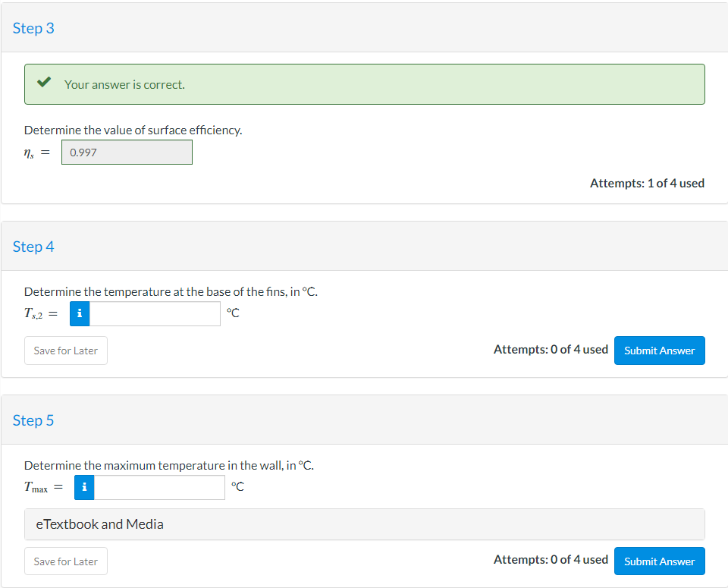728x588 pixels.
Task: Click the surface efficiency question text
Action: 133,130
